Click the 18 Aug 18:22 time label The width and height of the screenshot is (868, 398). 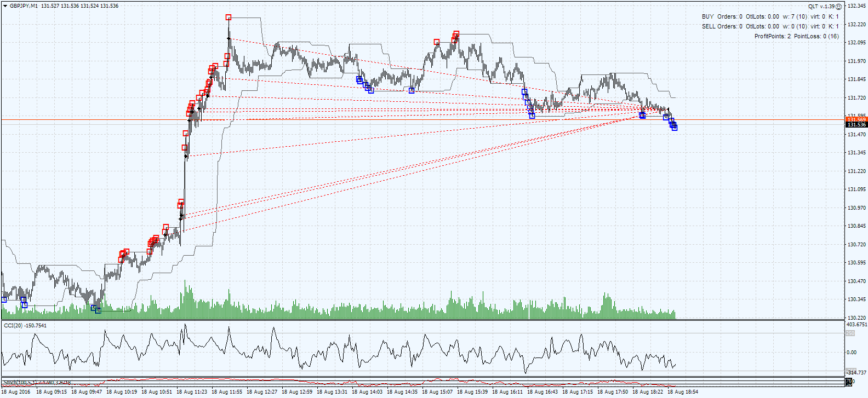648,392
